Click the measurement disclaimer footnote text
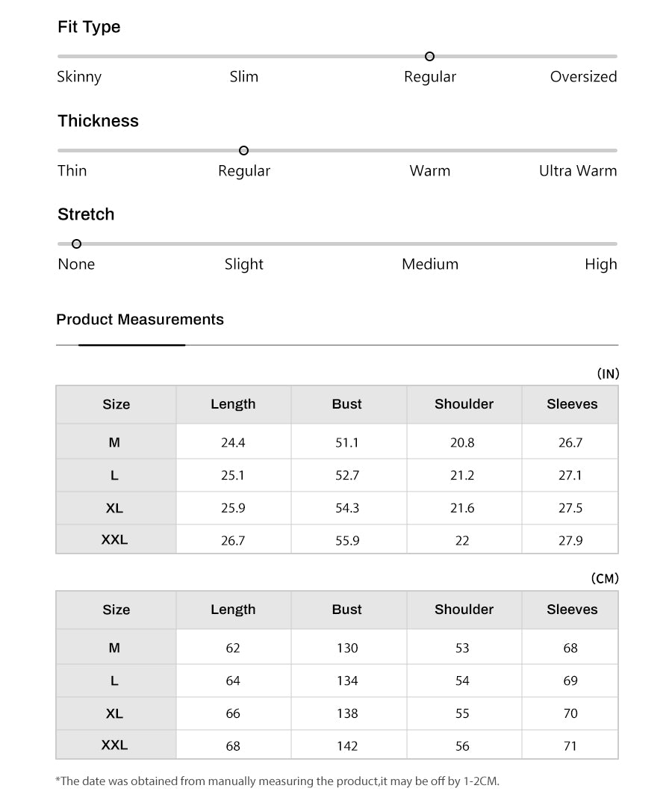672x809 pixels. click(x=278, y=782)
